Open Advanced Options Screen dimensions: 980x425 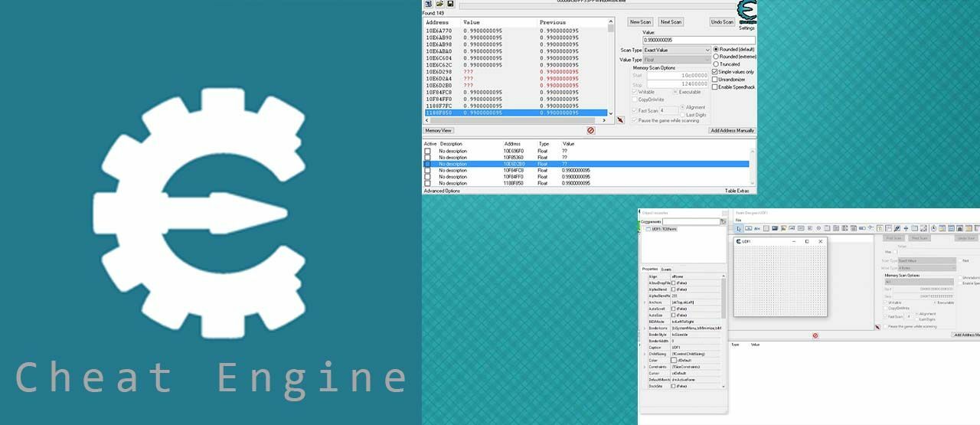[x=443, y=191]
